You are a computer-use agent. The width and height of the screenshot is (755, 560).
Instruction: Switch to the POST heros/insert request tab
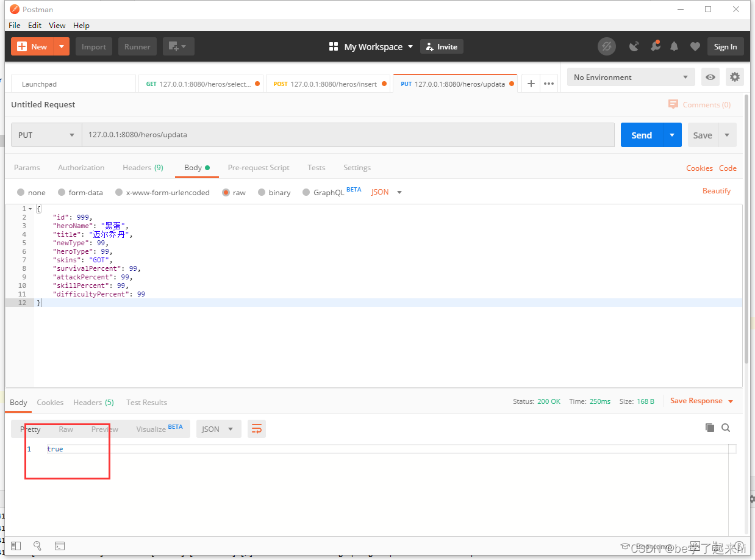329,84
